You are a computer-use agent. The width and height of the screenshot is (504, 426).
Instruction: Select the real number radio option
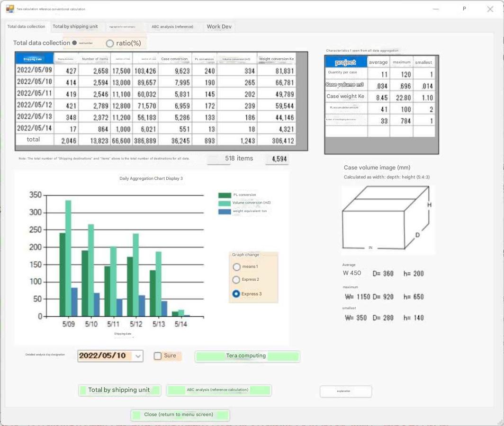(x=74, y=43)
